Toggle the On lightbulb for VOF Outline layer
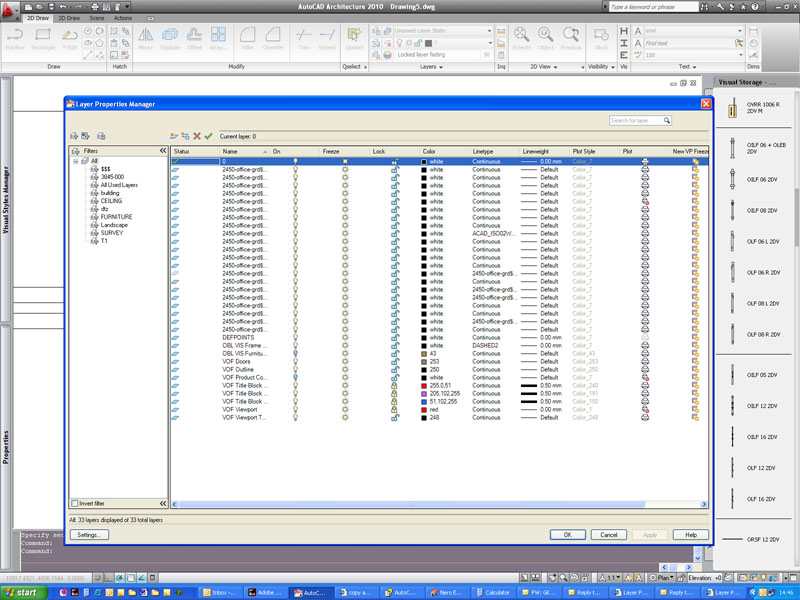This screenshot has height=600, width=800. (295, 369)
